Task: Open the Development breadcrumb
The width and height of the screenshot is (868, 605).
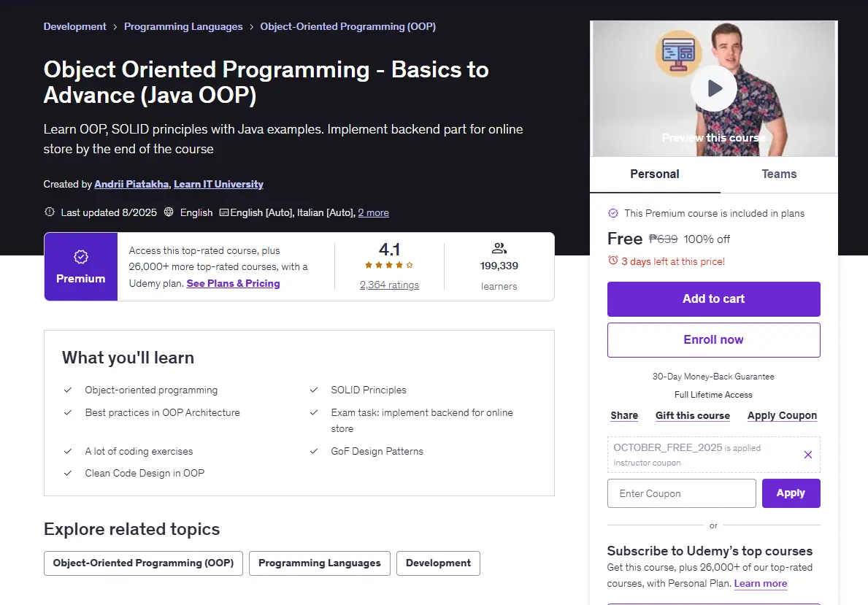Action: [74, 26]
